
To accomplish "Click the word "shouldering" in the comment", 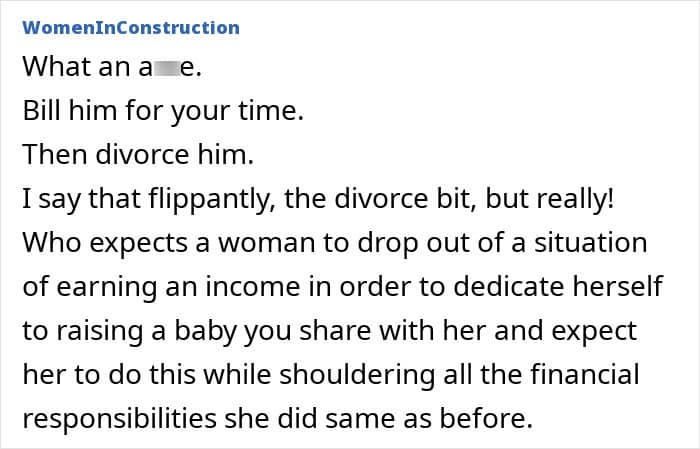I will [x=343, y=375].
